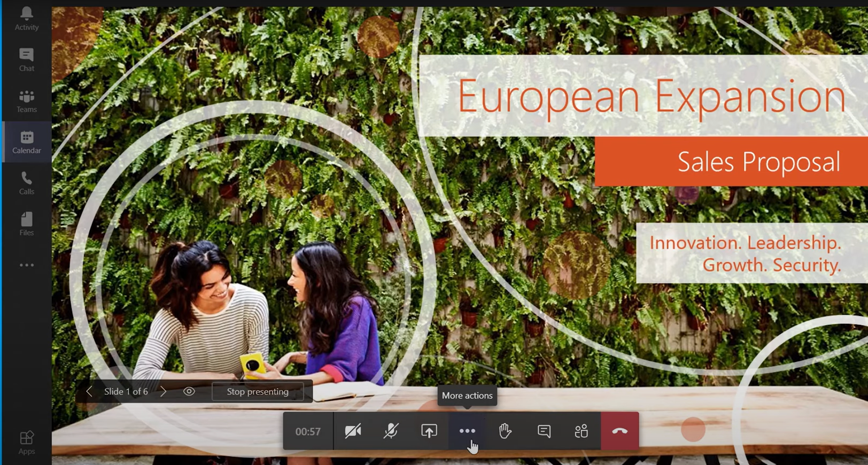Go to the previous slide
This screenshot has height=465, width=868.
point(89,392)
